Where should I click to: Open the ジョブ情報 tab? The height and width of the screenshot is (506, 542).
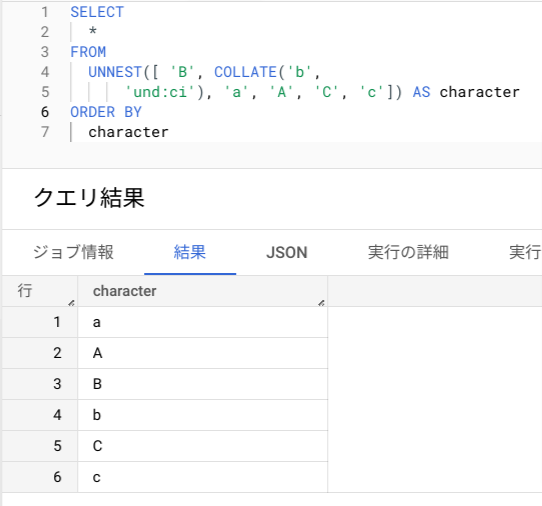73,252
